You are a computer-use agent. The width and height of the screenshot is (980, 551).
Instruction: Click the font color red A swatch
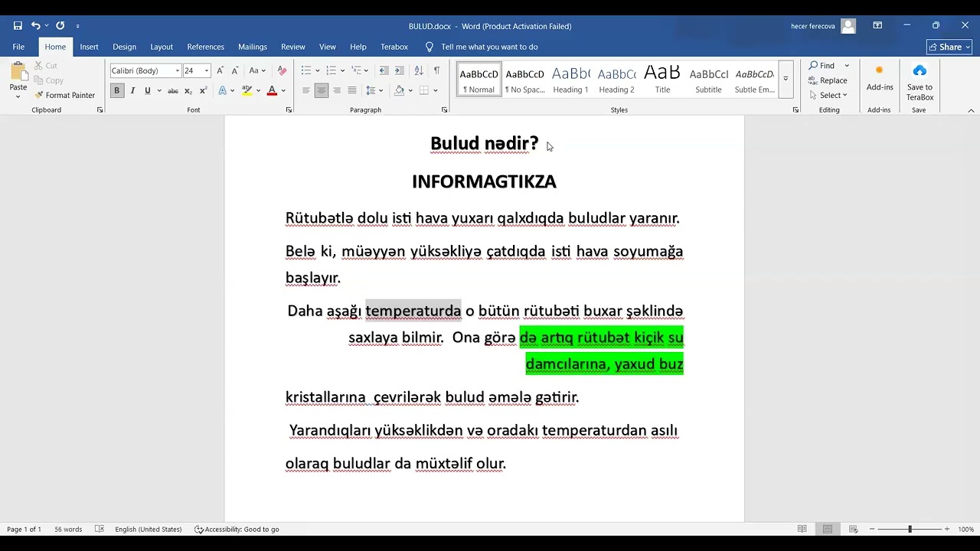click(272, 90)
